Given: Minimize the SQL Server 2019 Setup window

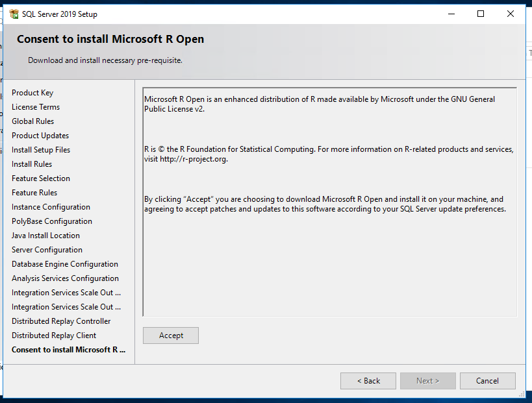Looking at the screenshot, I should pos(451,14).
